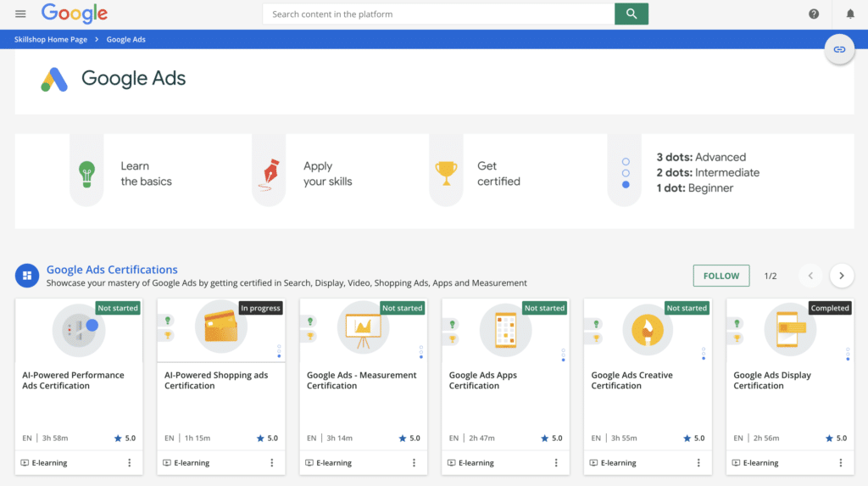Click the blue Google Ads Certifications grid icon
Viewport: 868px width, 486px height.
click(27, 276)
